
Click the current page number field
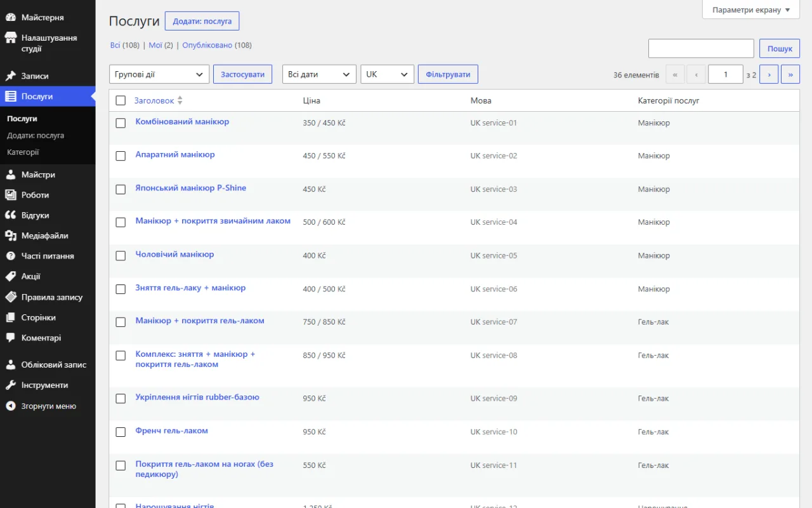click(x=725, y=74)
